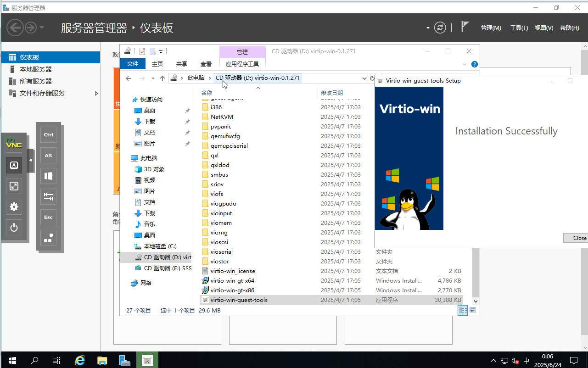Select 网络 in navigation pane
The image size is (588, 368).
146,283
